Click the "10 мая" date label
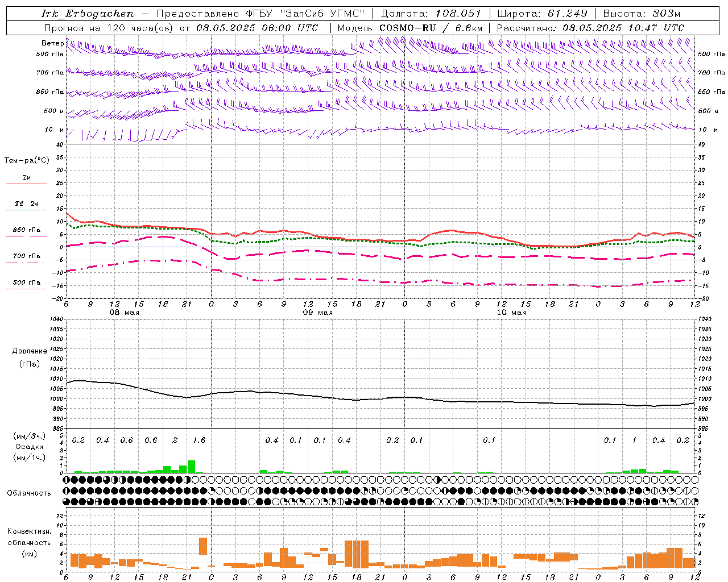Screen dimensions: 728x582 511,313
